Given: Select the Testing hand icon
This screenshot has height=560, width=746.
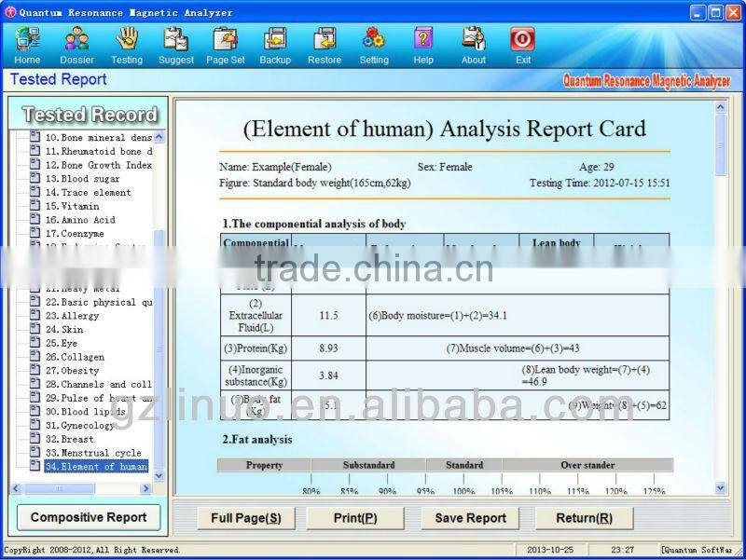Looking at the screenshot, I should 127,42.
